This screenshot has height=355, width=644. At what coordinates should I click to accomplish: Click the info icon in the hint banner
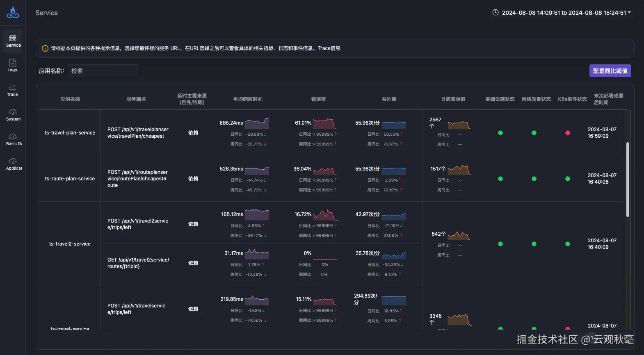pos(45,48)
